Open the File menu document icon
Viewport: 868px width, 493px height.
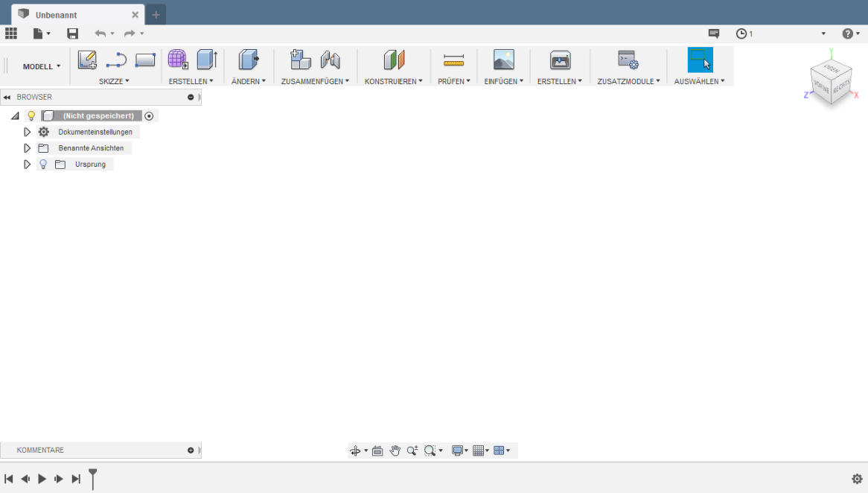[38, 34]
